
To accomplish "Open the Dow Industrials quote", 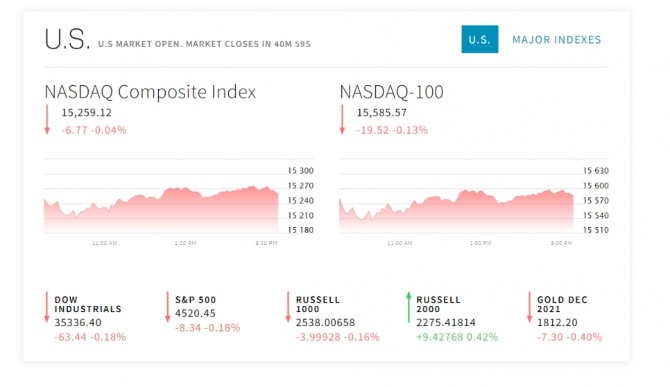I will click(88, 304).
